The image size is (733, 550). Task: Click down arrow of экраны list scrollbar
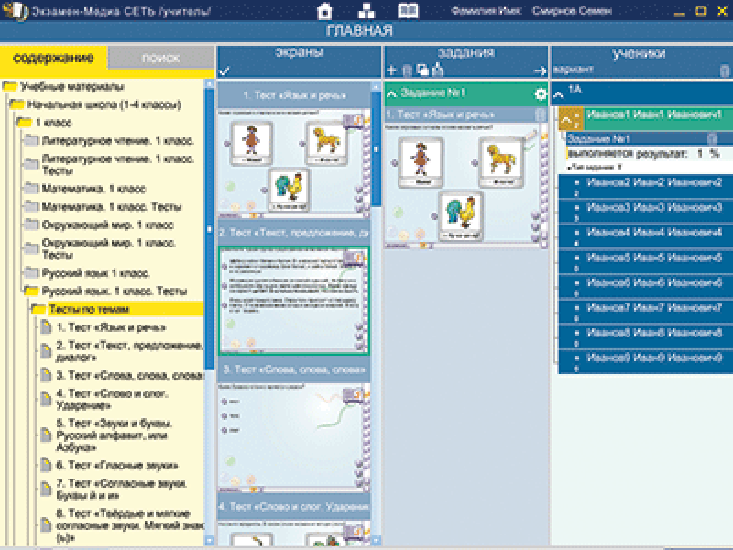(376, 541)
